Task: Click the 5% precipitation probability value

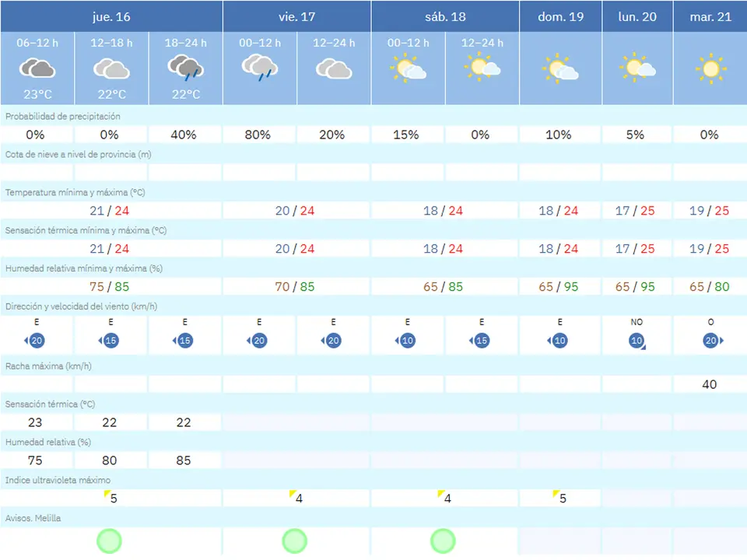Action: pos(635,135)
